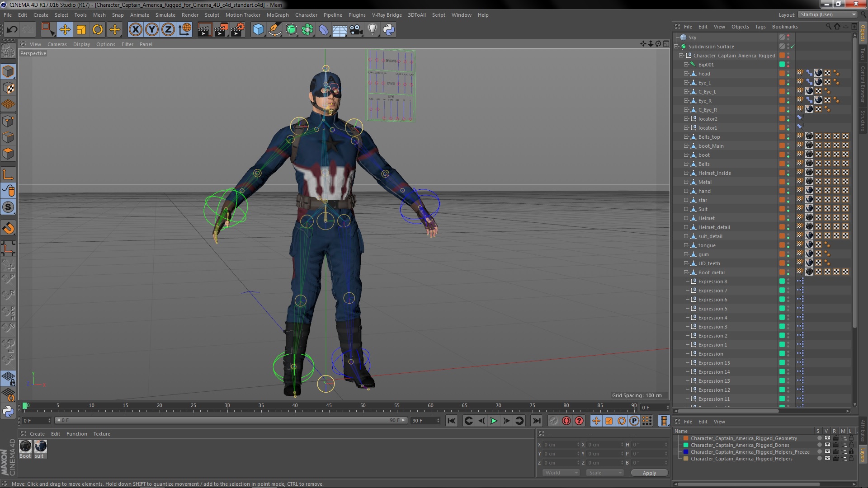This screenshot has width=868, height=488.
Task: Activate the Scale tool in top toolbar
Action: pos(81,30)
